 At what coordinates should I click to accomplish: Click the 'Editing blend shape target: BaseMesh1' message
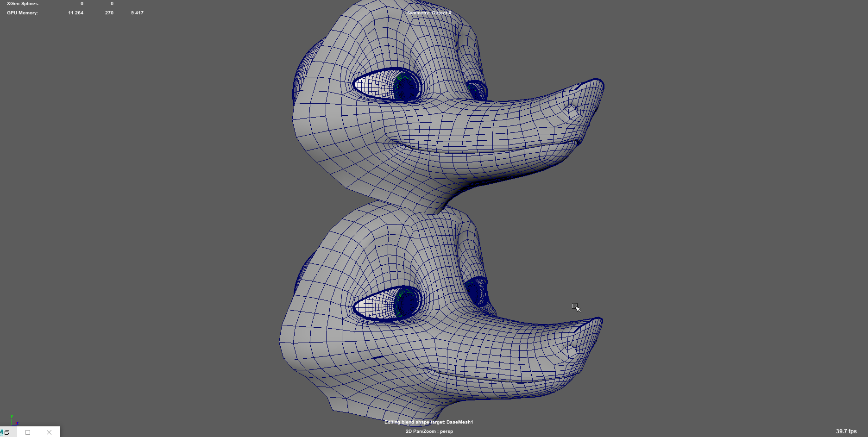[428, 422]
